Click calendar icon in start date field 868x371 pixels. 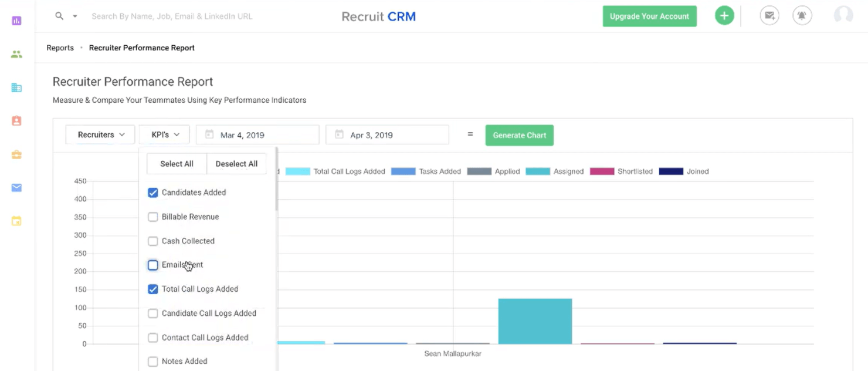point(209,134)
